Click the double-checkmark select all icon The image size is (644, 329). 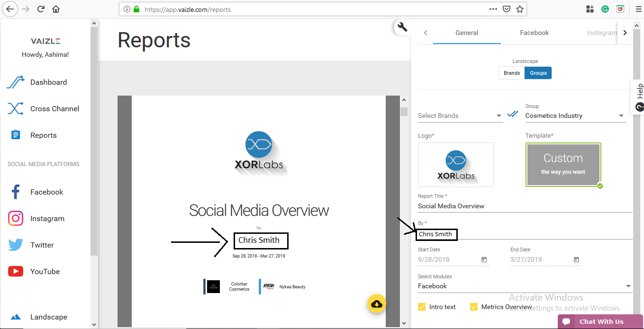513,114
